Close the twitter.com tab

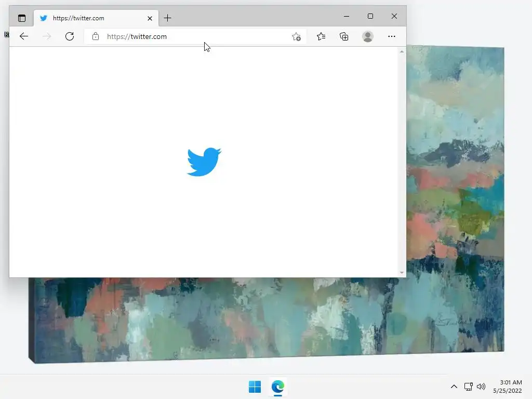click(x=150, y=18)
